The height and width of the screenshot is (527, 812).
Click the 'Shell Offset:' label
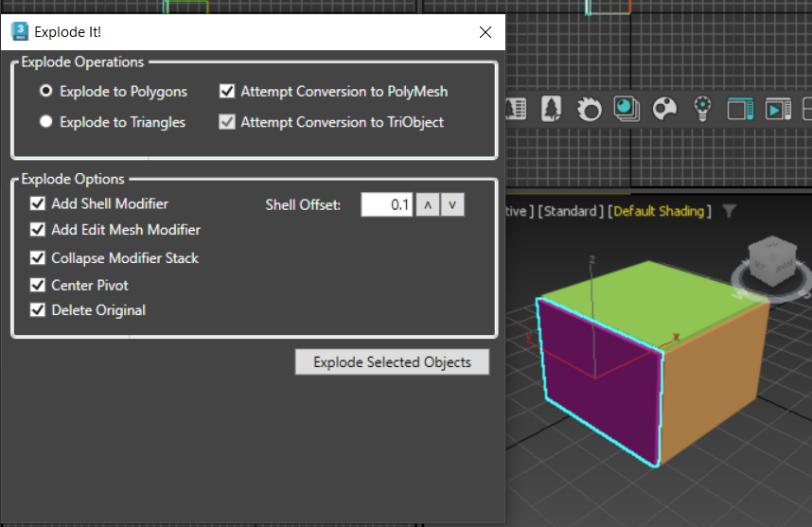coord(303,205)
